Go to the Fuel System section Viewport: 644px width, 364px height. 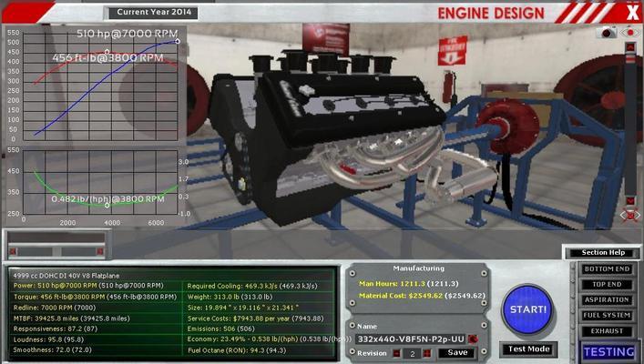coord(608,316)
